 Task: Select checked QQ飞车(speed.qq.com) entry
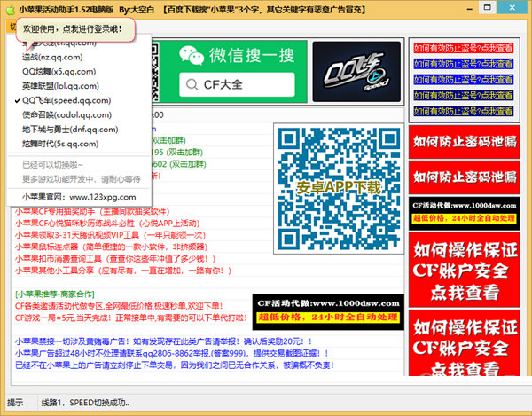click(x=66, y=100)
